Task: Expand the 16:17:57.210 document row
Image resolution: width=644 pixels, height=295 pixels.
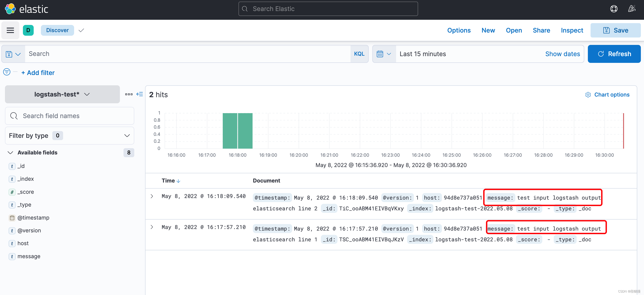Action: pyautogui.click(x=152, y=227)
